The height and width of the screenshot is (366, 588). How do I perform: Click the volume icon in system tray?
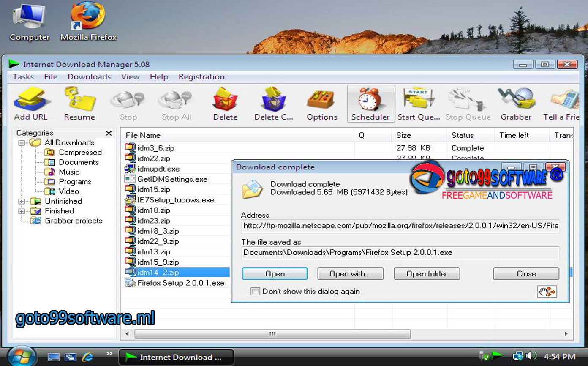pos(531,356)
